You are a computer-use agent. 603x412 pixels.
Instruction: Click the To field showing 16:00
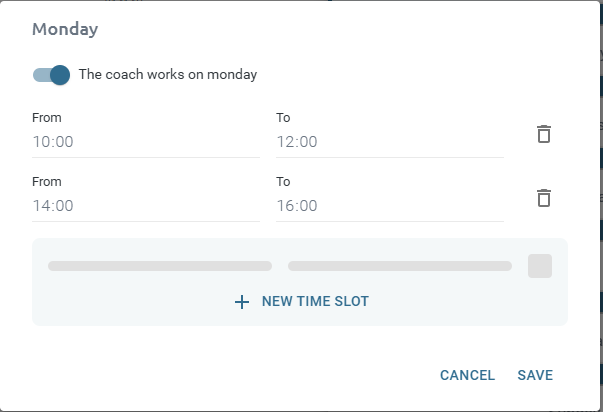click(389, 206)
